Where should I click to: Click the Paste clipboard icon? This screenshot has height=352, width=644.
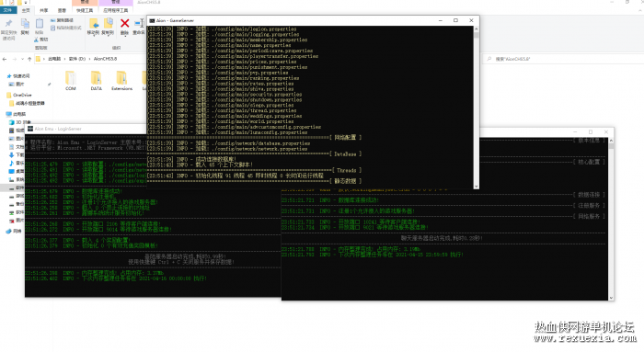point(40,24)
